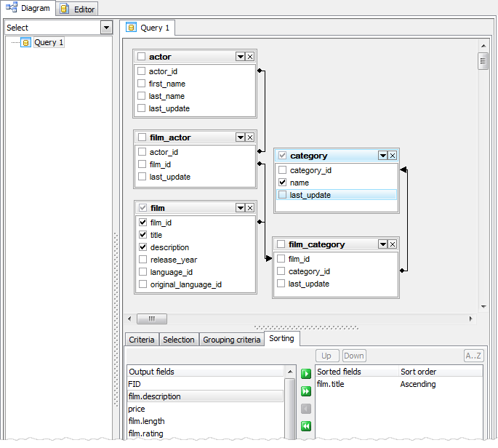This screenshot has width=498, height=448.
Task: Check category_id in film_category table
Action: pyautogui.click(x=281, y=271)
